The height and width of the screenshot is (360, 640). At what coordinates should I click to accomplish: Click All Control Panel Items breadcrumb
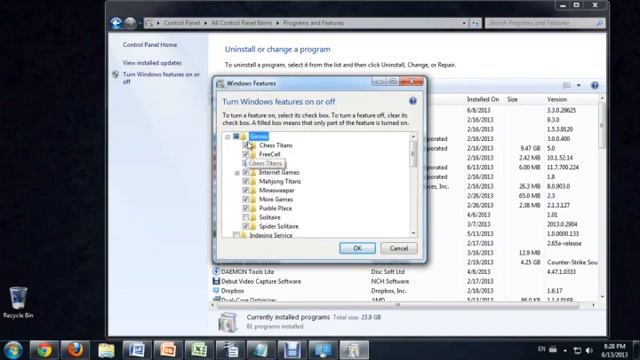pyautogui.click(x=241, y=23)
